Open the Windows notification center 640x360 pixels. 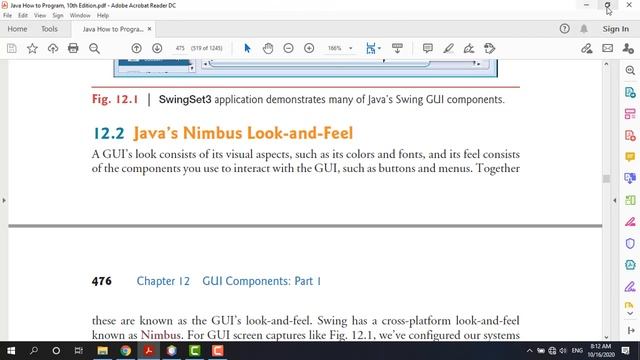click(625, 351)
